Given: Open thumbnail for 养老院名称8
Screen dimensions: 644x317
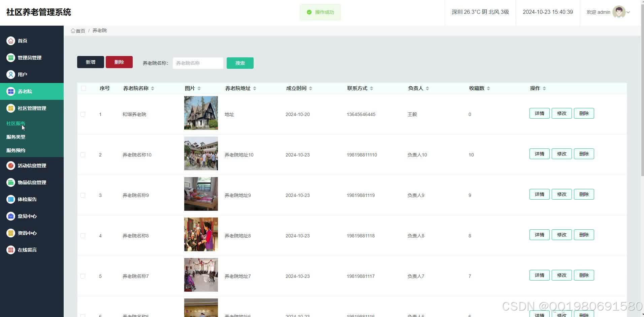Looking at the screenshot, I should [201, 234].
